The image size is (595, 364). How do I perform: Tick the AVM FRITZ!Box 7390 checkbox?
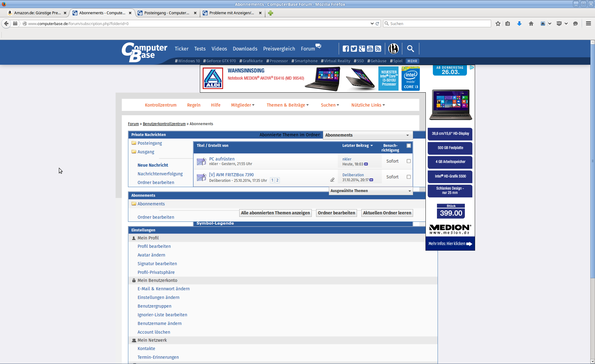(x=409, y=177)
